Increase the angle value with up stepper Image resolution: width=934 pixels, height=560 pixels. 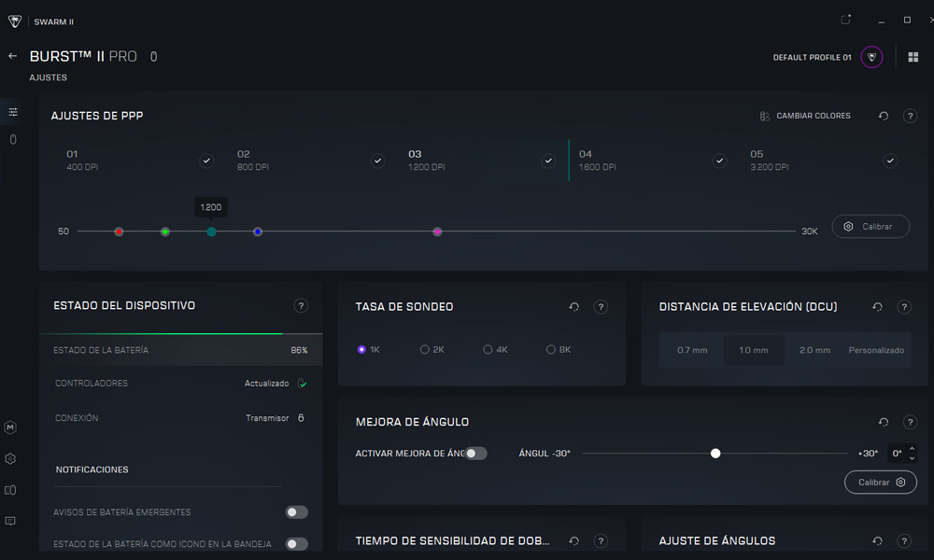pyautogui.click(x=912, y=449)
